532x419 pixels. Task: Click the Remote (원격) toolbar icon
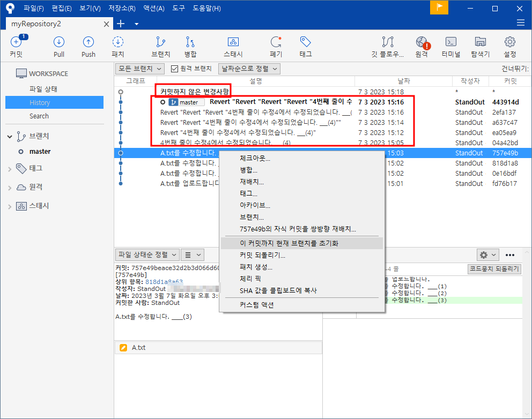click(x=422, y=47)
